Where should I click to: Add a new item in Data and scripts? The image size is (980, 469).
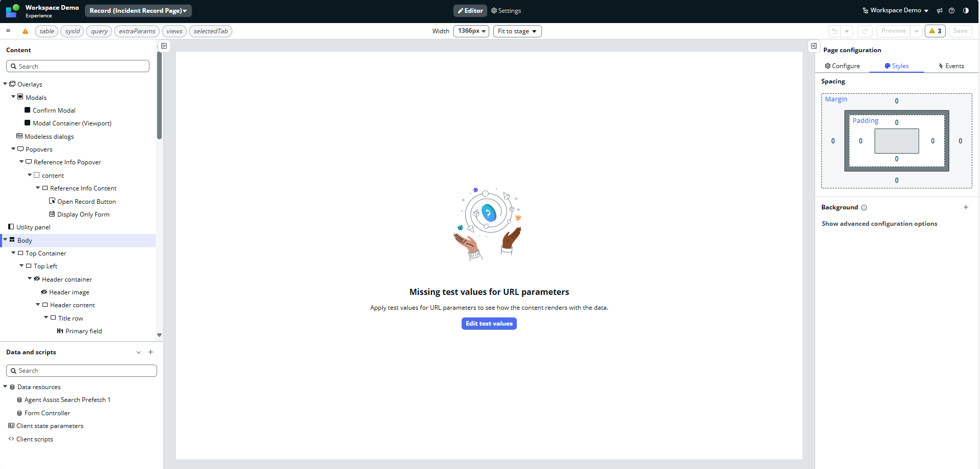(x=151, y=352)
